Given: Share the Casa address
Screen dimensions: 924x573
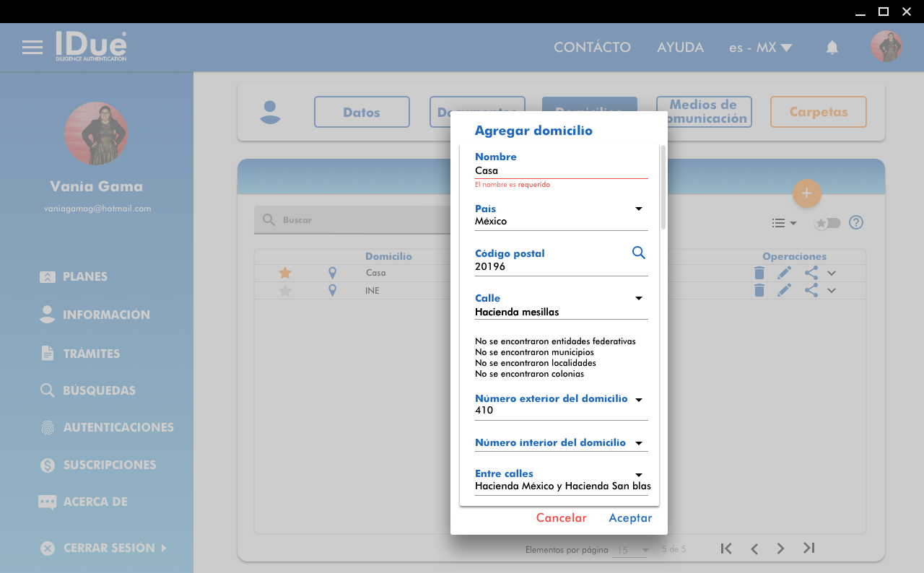Looking at the screenshot, I should pos(811,273).
